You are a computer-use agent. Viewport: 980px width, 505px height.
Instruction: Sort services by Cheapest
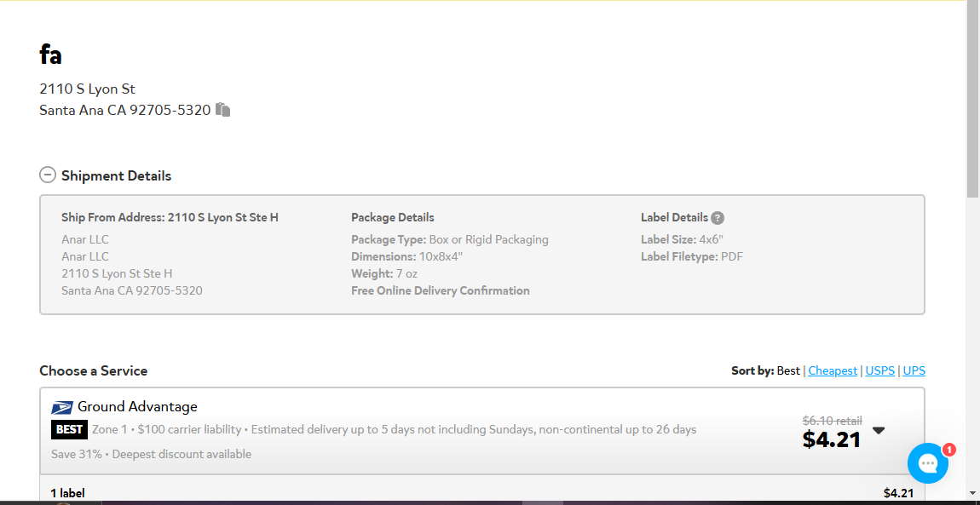833,370
